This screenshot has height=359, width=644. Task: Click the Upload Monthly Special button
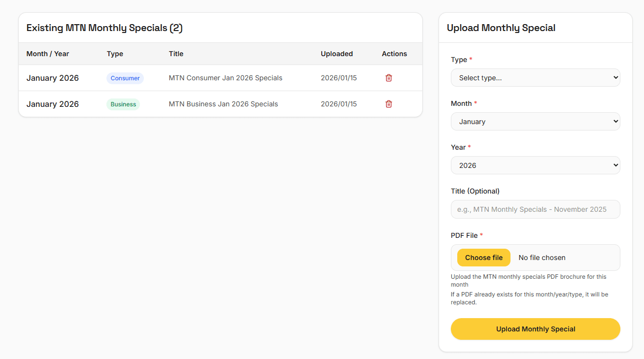[x=535, y=329]
